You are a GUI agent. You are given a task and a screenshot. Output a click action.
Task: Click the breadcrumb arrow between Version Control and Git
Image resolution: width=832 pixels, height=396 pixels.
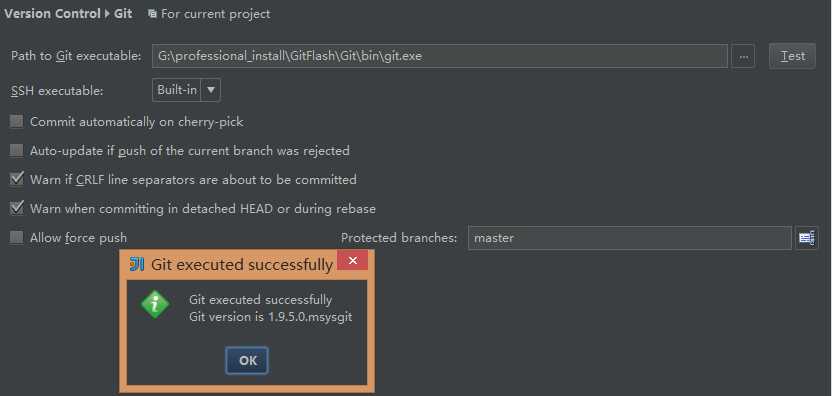tap(107, 14)
